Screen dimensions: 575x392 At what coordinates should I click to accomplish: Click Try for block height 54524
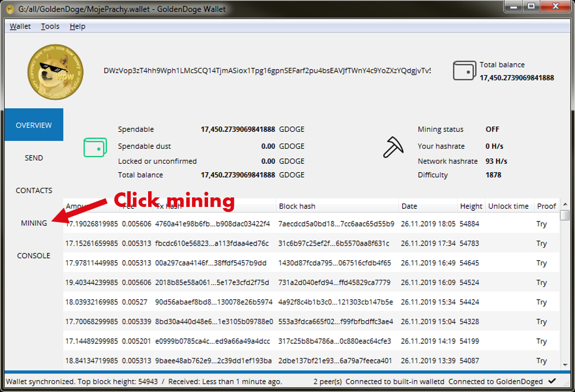541,282
